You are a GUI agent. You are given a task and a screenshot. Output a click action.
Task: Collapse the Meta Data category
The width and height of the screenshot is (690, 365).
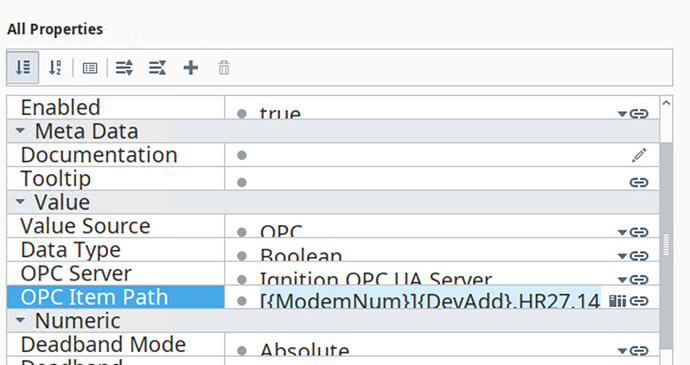coord(20,131)
